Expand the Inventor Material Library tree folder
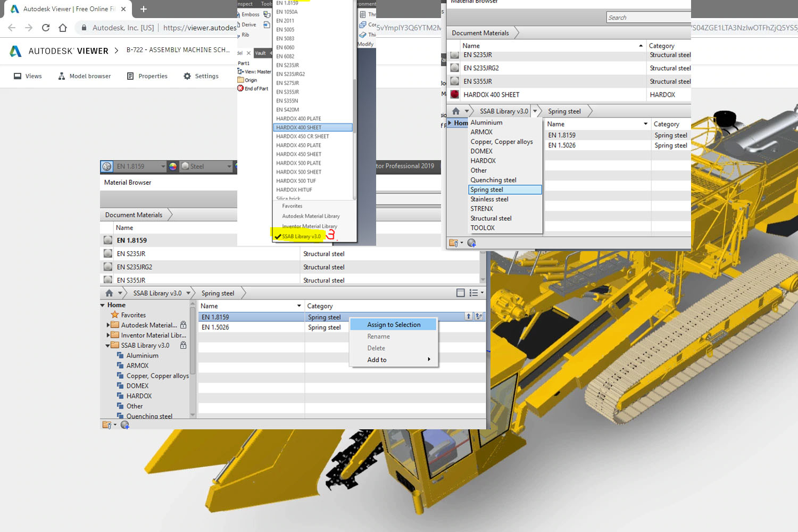The image size is (798, 532). point(108,335)
